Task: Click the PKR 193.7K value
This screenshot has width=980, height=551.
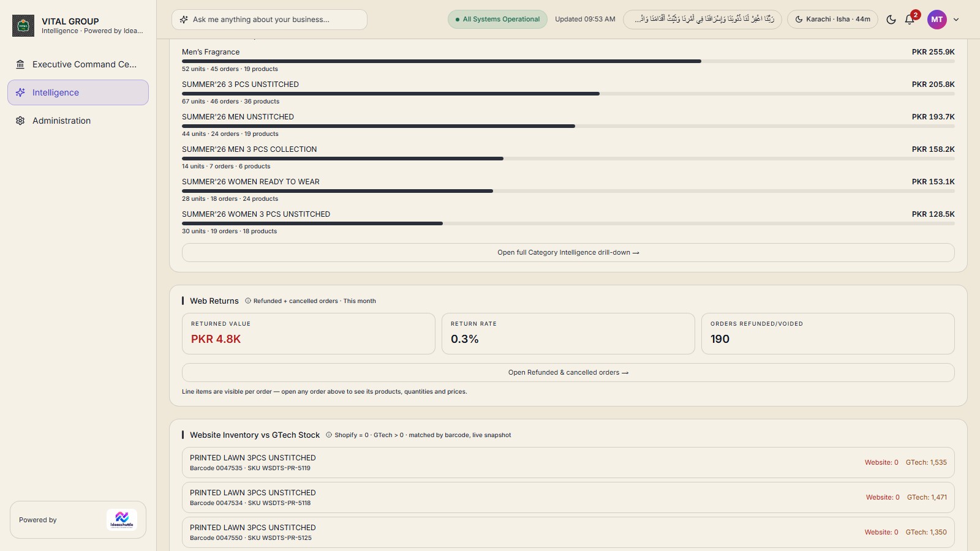Action: pyautogui.click(x=933, y=117)
